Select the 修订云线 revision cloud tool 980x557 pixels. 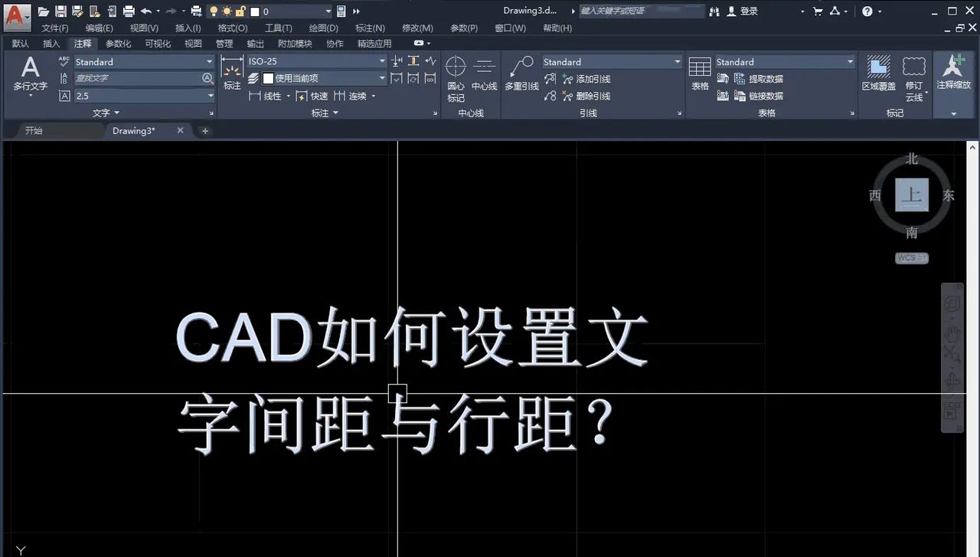(914, 74)
